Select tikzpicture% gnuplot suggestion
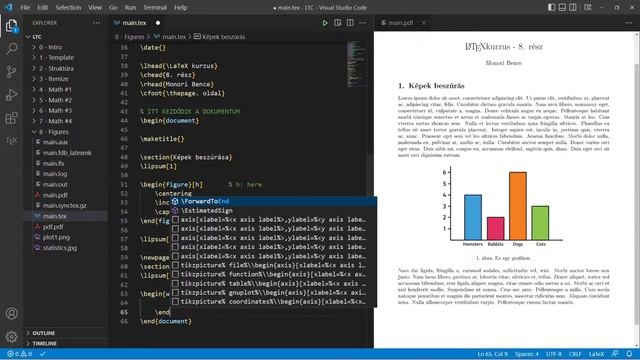640x360 pixels. [x=273, y=293]
